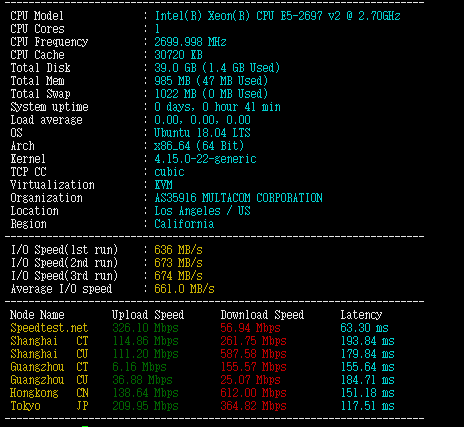Click the California region value
Viewport: 464px width, 427px height.
184,224
